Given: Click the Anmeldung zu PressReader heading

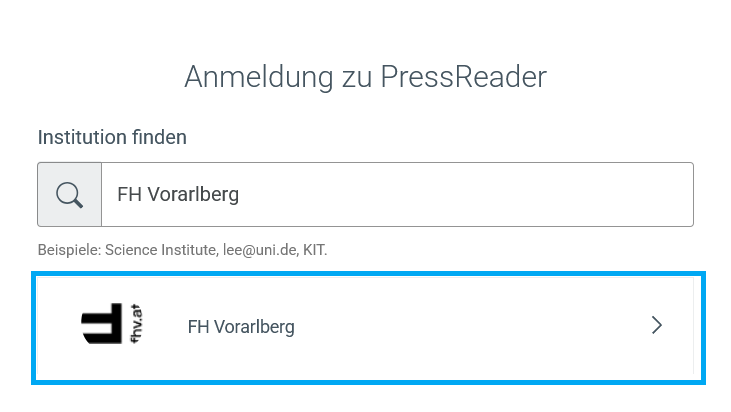Looking at the screenshot, I should [x=366, y=76].
